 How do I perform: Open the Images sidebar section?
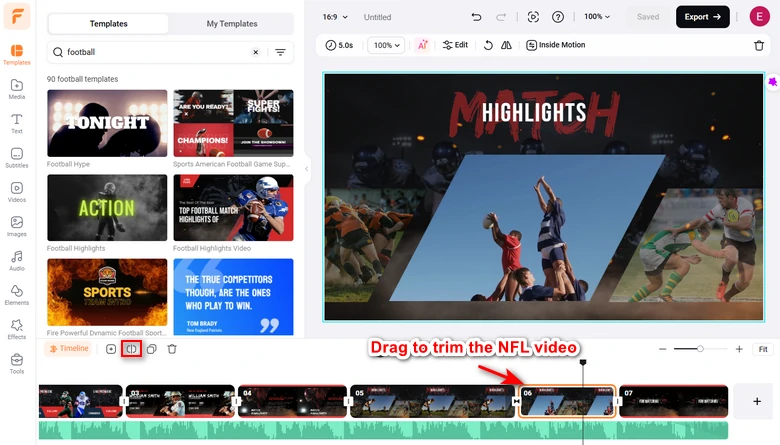point(16,226)
